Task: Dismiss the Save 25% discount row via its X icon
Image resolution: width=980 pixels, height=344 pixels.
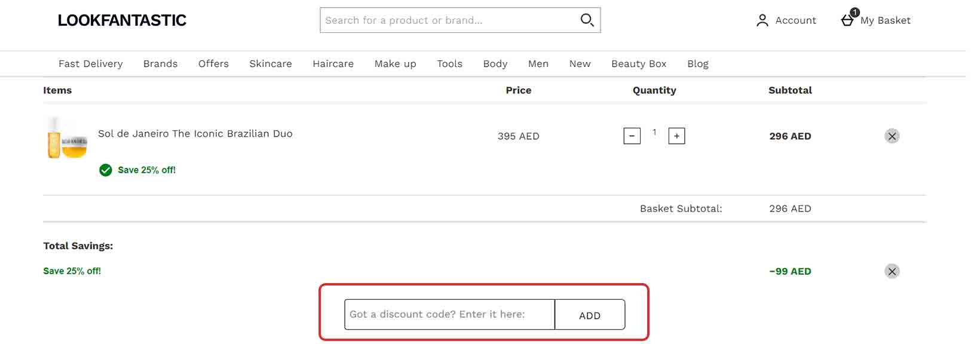Action: (x=892, y=271)
